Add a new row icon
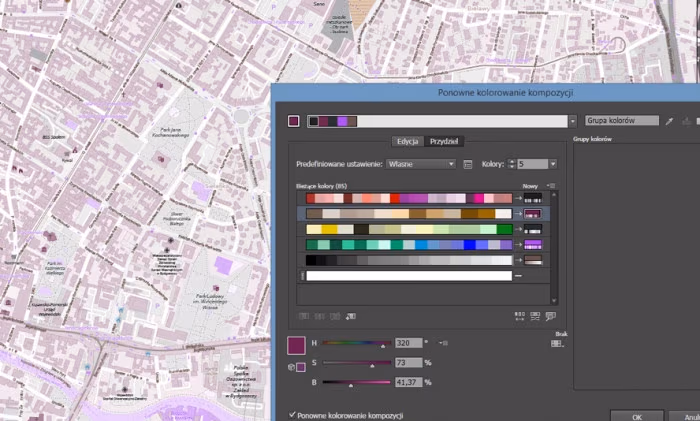This screenshot has width=700, height=421. coord(351,316)
